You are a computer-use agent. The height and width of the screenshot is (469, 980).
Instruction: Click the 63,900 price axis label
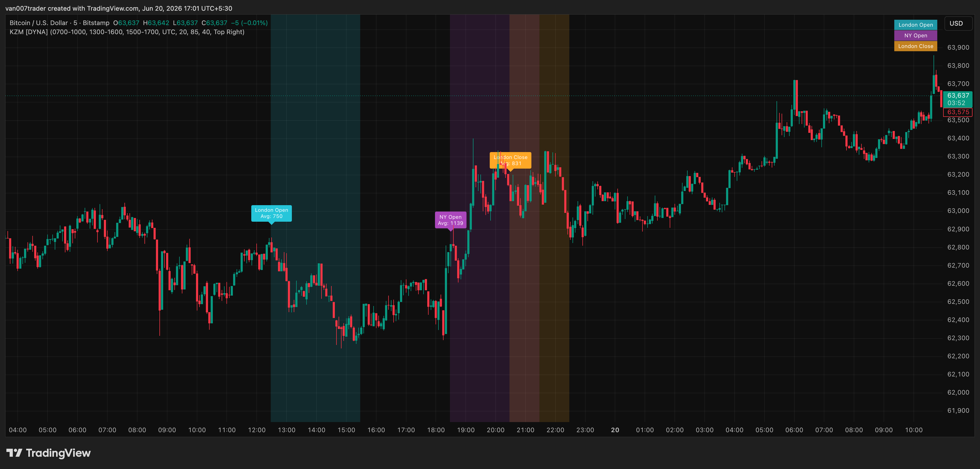coord(958,47)
